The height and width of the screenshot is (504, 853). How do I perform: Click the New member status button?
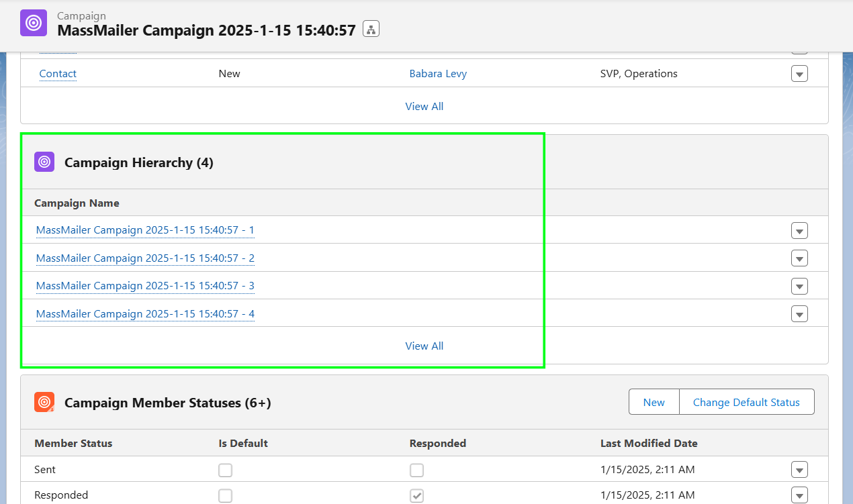(x=654, y=402)
